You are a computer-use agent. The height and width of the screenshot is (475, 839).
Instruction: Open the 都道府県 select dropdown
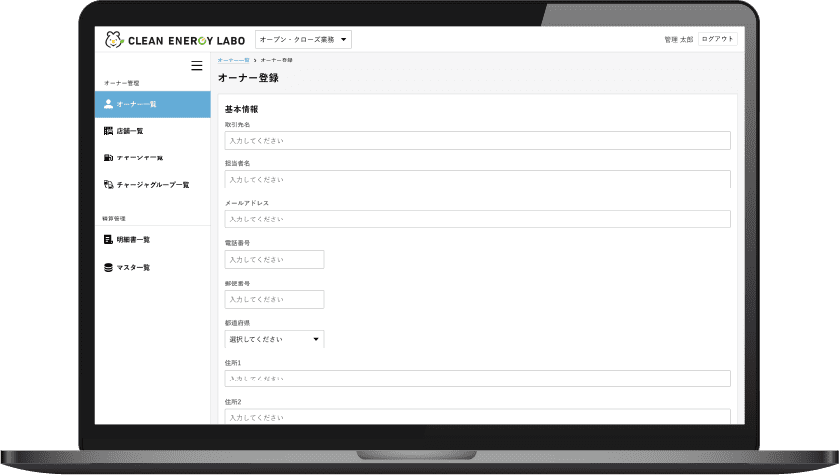pyautogui.click(x=274, y=339)
